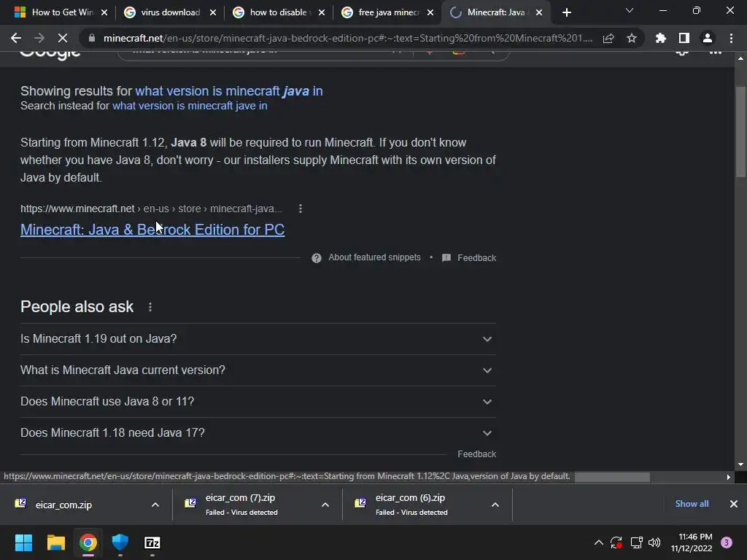This screenshot has height=560, width=747.
Task: View site information lock icon
Action: (x=91, y=38)
